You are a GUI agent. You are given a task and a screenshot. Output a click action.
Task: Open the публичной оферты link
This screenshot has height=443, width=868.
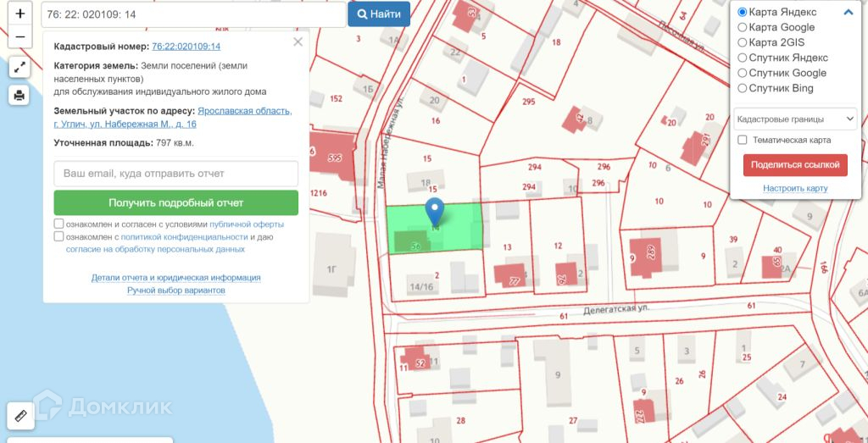pyautogui.click(x=247, y=224)
